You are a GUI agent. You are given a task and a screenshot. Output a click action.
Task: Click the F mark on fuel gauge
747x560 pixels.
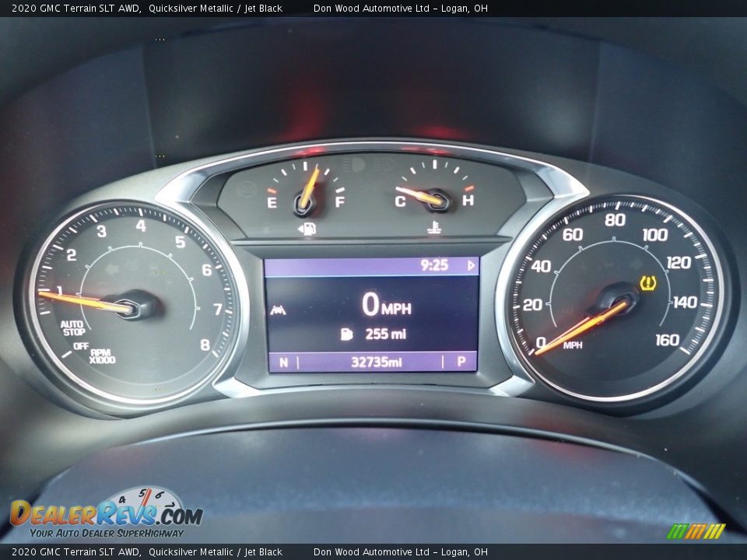click(x=340, y=202)
